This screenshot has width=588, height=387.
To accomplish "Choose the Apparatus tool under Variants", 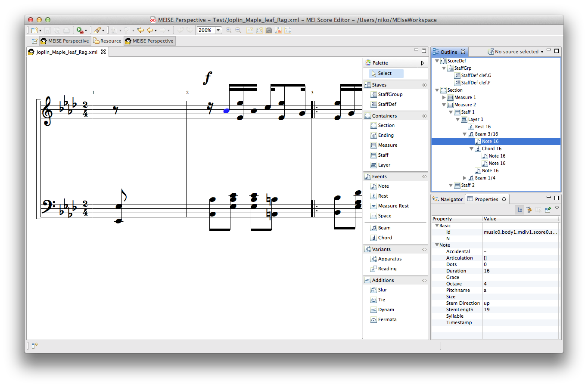I will tap(389, 259).
